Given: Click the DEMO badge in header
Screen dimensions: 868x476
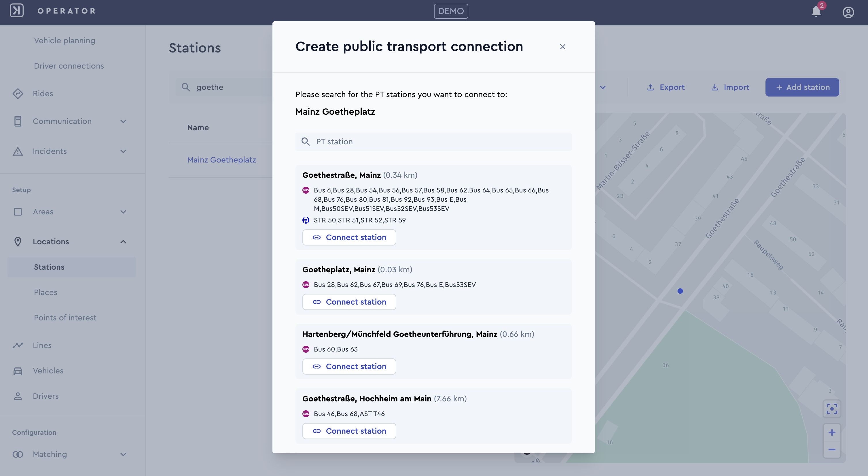Looking at the screenshot, I should (x=451, y=11).
